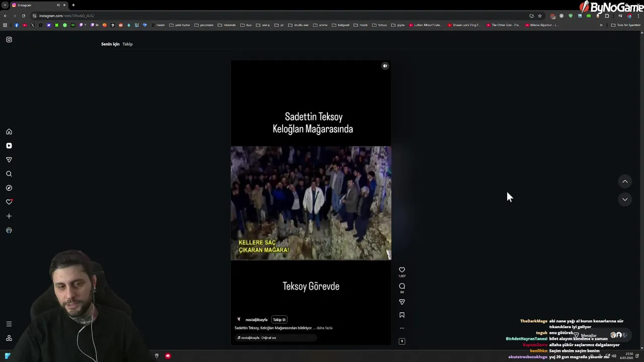This screenshot has height=362, width=644.
Task: Open the tab search dropdown arrow
Action: (5, 5)
